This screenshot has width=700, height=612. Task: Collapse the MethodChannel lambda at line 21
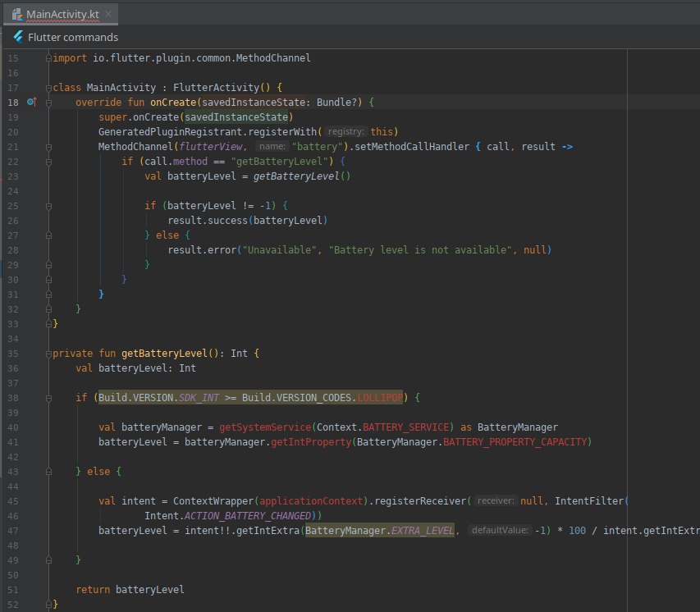tap(48, 146)
